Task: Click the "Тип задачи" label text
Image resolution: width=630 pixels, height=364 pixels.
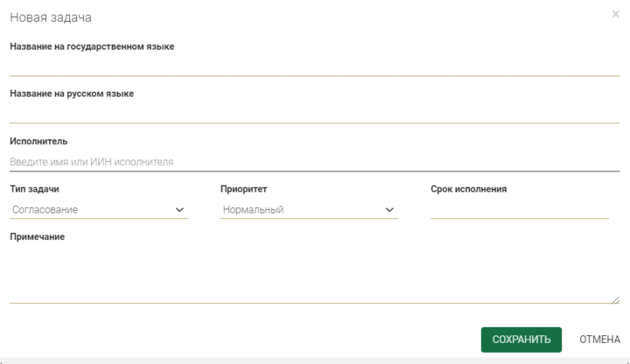Action: pos(34,189)
